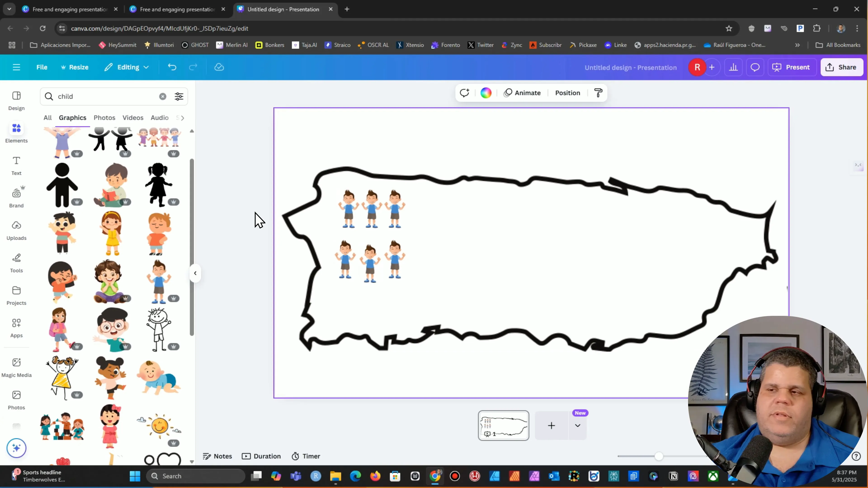The height and width of the screenshot is (488, 868).
Task: Clear the child search text
Action: [163, 96]
